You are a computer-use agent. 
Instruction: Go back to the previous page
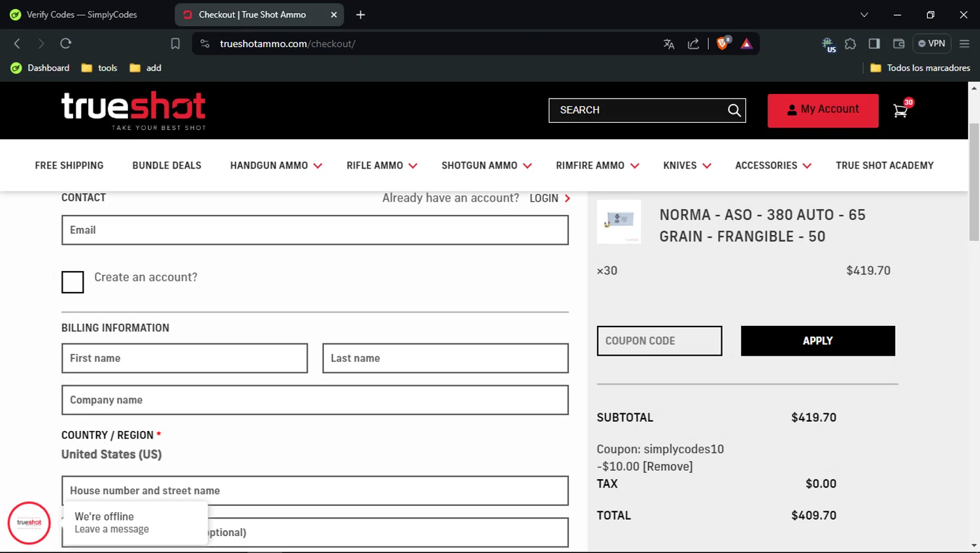pos(18,44)
